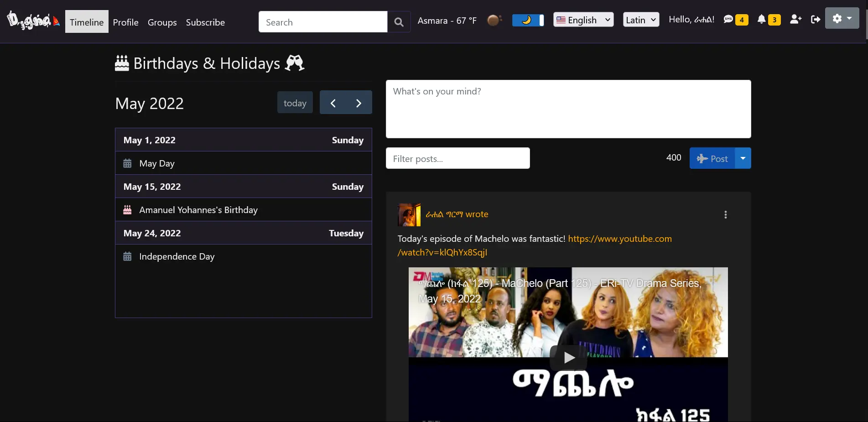
Task: Go to previous month with left chevron
Action: pyautogui.click(x=333, y=103)
